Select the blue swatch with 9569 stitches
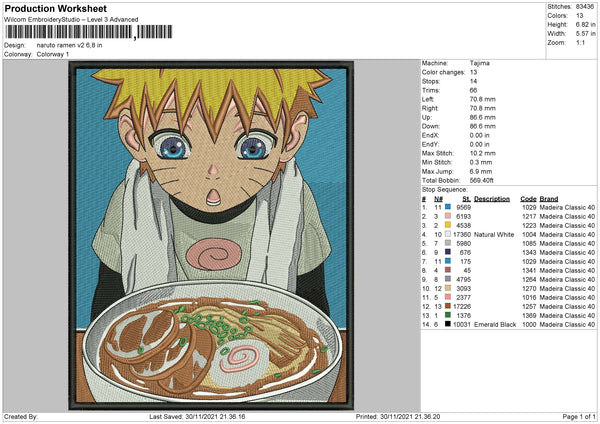 click(448, 207)
